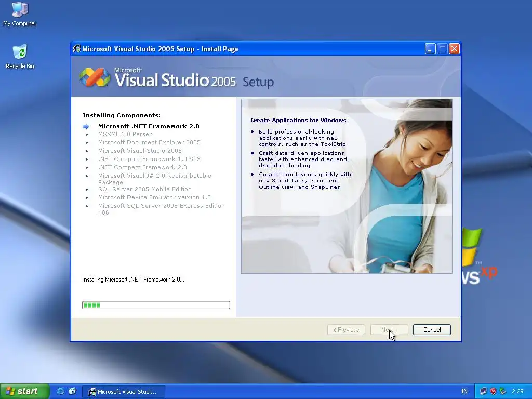Click the network computers tray icon
The image size is (532, 399).
[x=483, y=392]
